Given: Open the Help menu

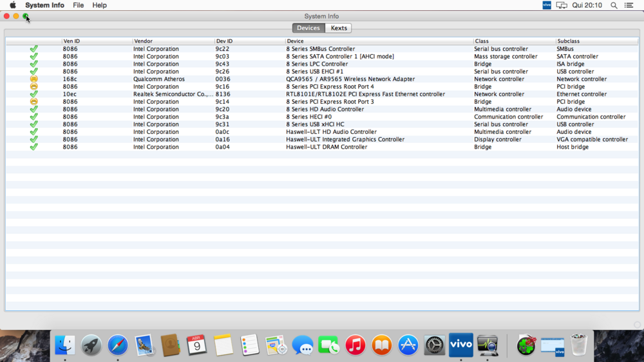Looking at the screenshot, I should point(99,5).
